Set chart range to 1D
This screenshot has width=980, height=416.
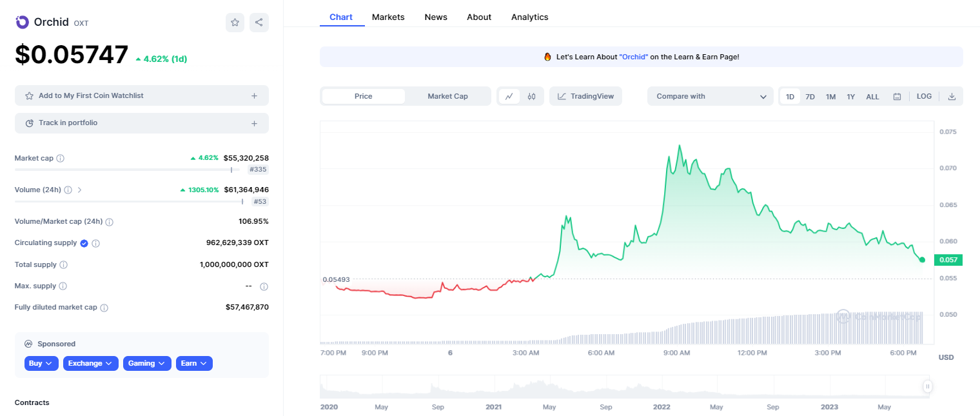[x=790, y=97]
